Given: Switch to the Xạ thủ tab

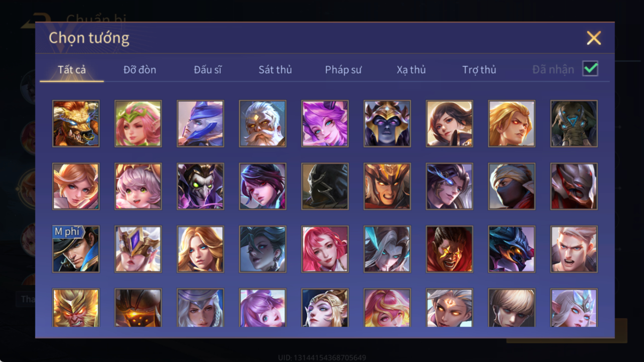Looking at the screenshot, I should (x=411, y=70).
